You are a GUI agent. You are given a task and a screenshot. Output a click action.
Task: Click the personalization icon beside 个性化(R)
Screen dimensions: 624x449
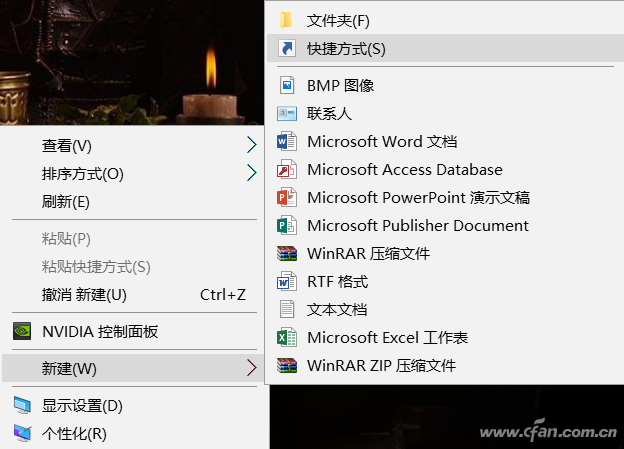pyautogui.click(x=22, y=433)
